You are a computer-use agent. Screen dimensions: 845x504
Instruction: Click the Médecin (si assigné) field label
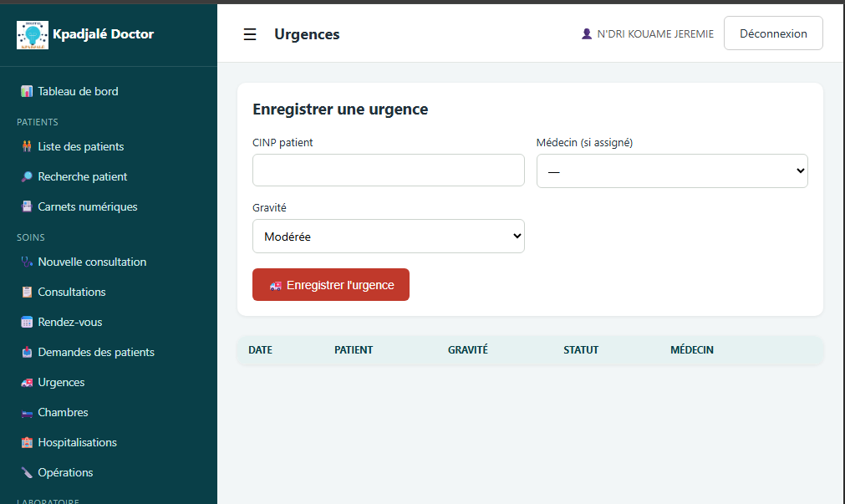(584, 143)
